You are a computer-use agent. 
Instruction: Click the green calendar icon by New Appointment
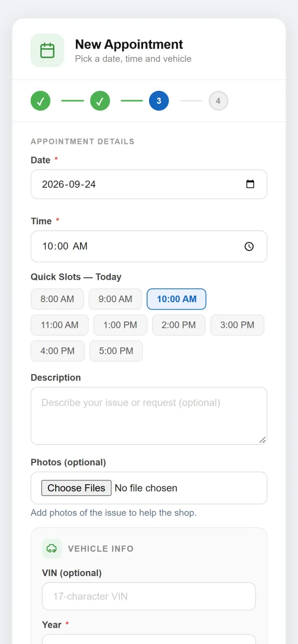click(x=47, y=50)
